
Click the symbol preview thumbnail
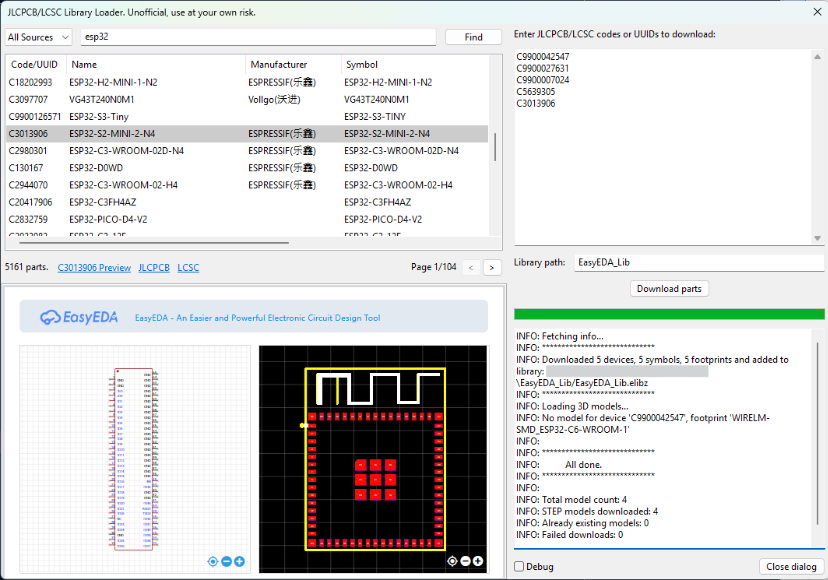(x=135, y=459)
